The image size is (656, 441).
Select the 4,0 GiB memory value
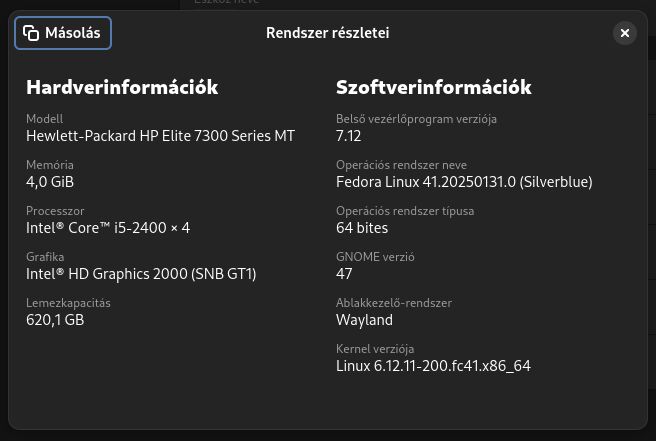(50, 182)
